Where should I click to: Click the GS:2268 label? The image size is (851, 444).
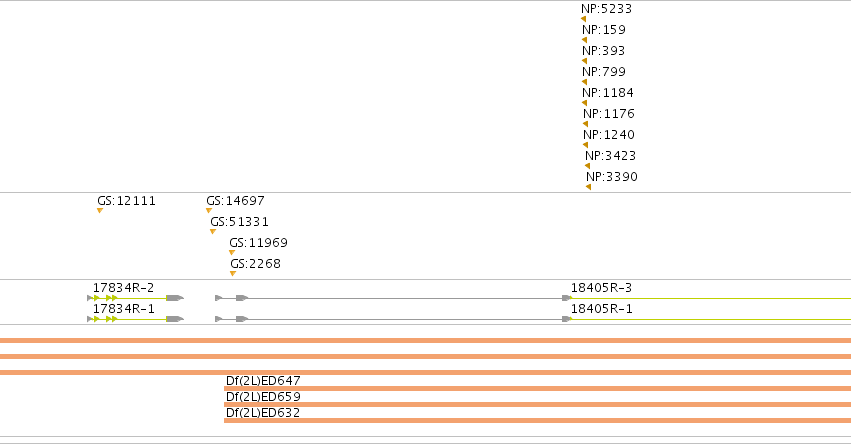[x=256, y=264]
